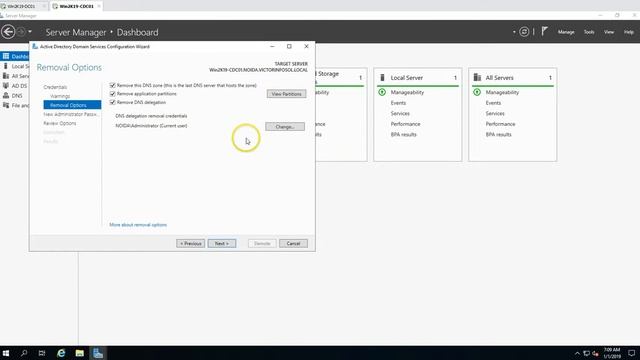Click the Local Server tile header icon
This screenshot has width=640, height=360.
(382, 77)
